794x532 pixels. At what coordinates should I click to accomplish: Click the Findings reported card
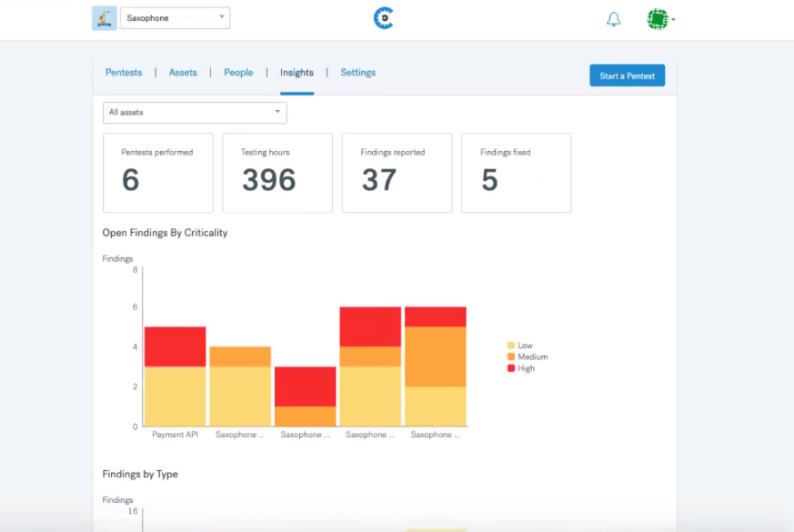(x=397, y=173)
